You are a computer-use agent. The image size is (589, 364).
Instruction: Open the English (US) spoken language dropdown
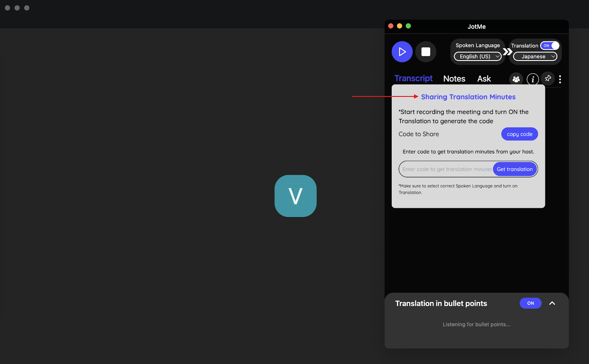pyautogui.click(x=478, y=56)
